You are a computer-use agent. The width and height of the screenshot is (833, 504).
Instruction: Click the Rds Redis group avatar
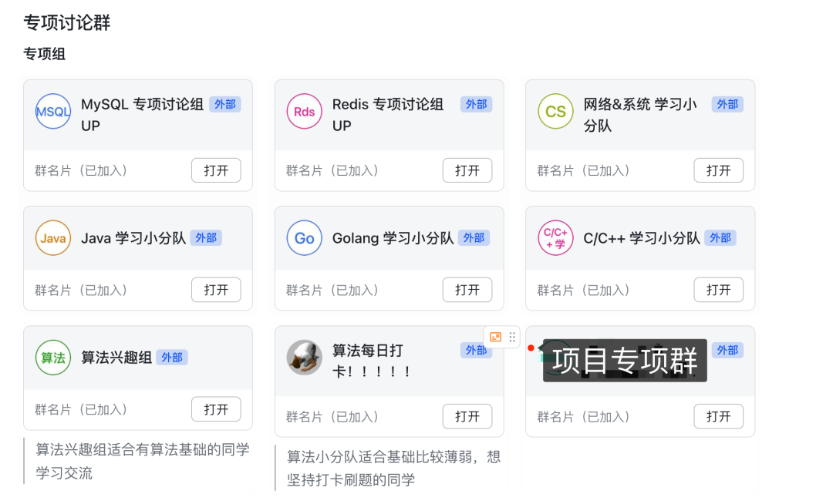click(x=305, y=112)
